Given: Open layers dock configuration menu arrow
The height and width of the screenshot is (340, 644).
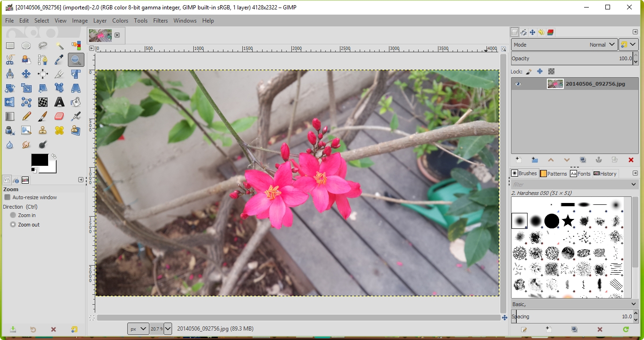Looking at the screenshot, I should [635, 32].
